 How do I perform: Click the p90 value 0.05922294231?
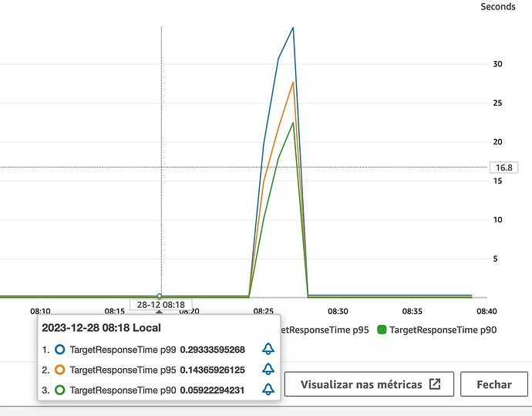click(x=212, y=391)
